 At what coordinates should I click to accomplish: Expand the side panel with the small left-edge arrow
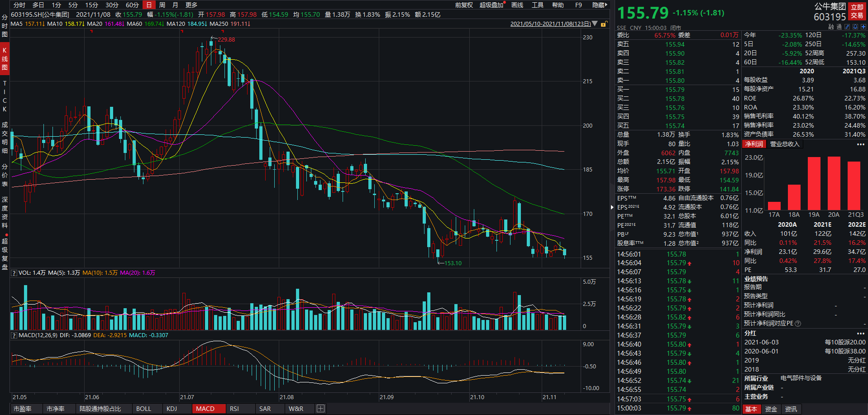(x=612, y=207)
